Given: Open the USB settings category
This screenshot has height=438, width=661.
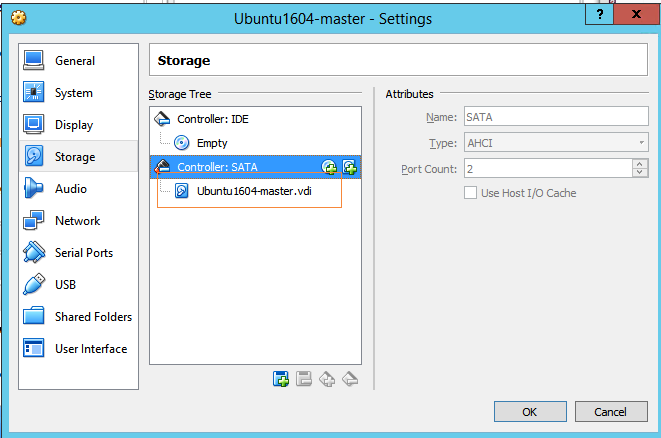Looking at the screenshot, I should pyautogui.click(x=78, y=285).
